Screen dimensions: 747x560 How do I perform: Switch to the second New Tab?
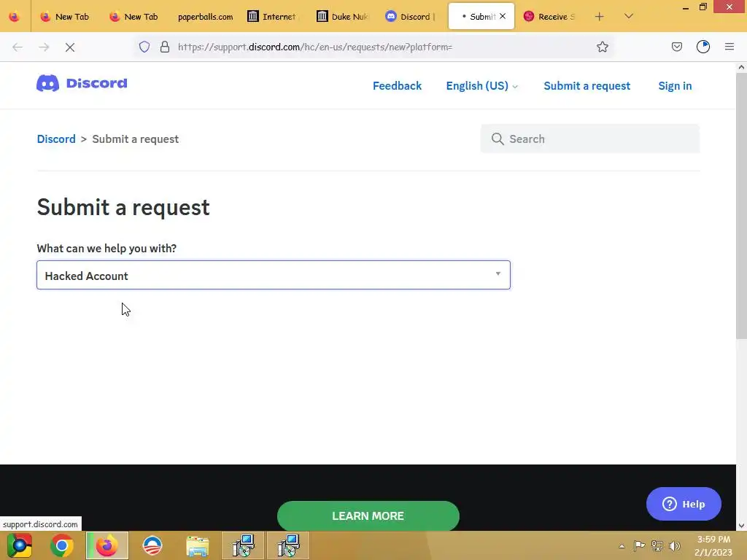pos(134,17)
